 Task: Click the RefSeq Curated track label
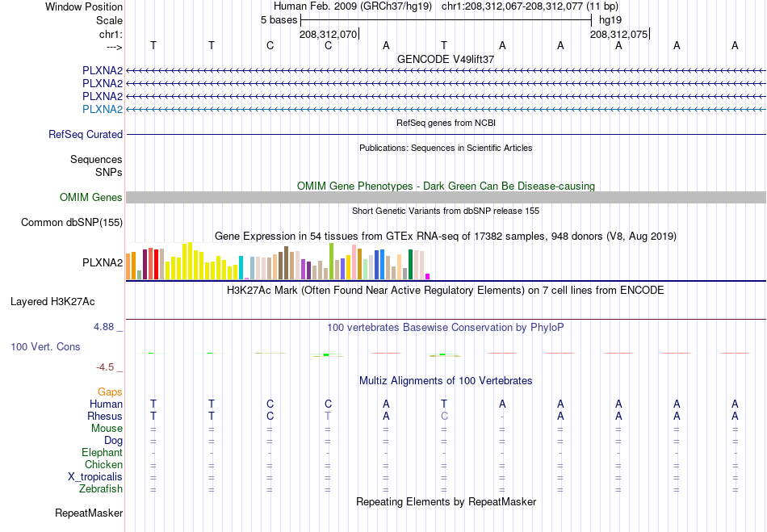point(86,135)
